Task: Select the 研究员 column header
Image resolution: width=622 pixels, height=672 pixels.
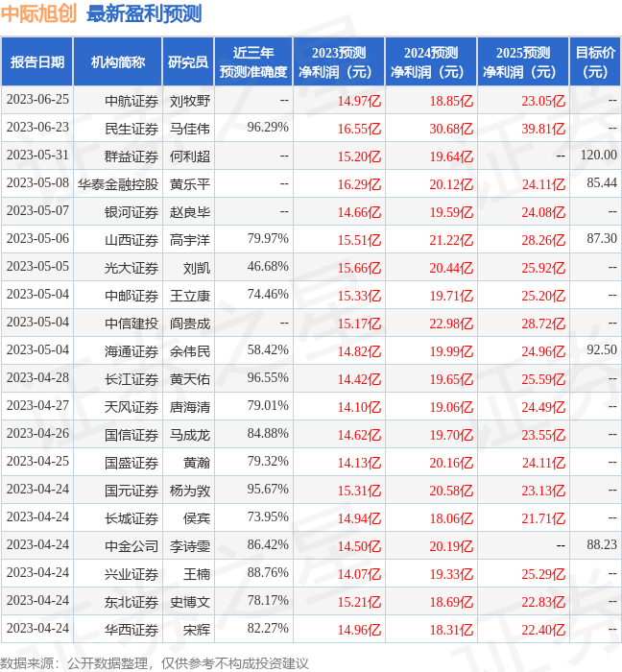Action: [x=188, y=61]
